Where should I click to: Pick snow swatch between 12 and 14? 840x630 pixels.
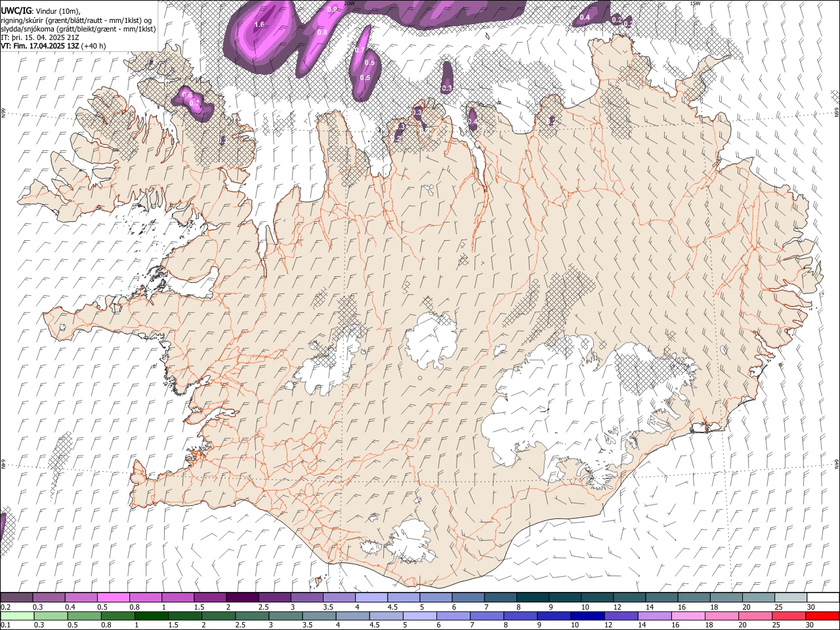click(629, 597)
